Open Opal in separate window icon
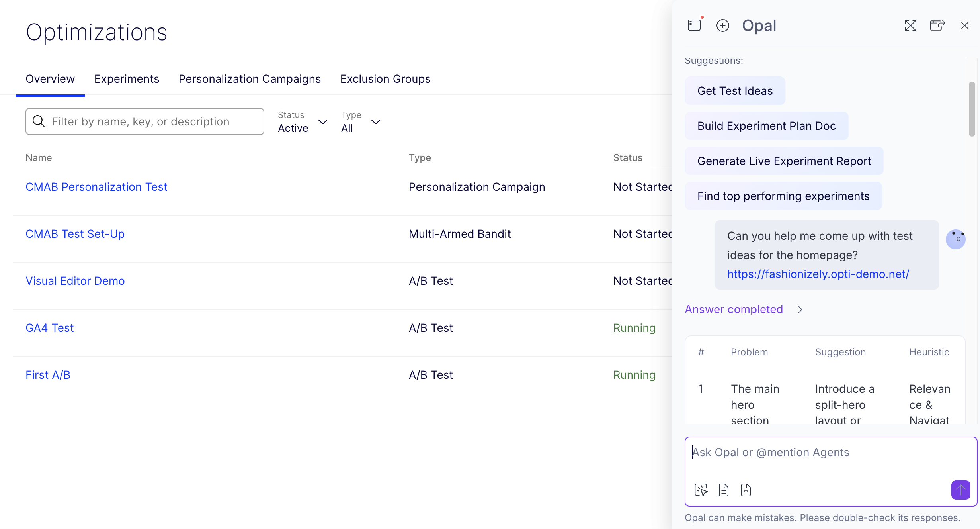This screenshot has width=980, height=529. pos(937,25)
